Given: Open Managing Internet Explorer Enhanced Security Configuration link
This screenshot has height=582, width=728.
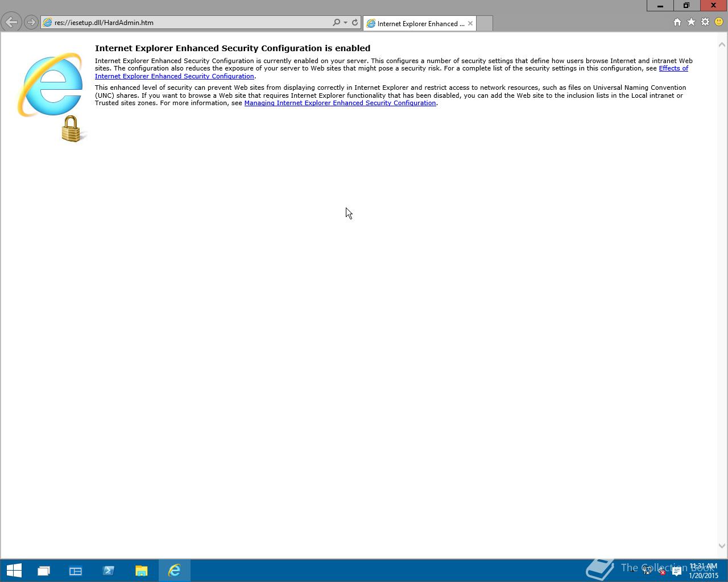Looking at the screenshot, I should click(340, 103).
